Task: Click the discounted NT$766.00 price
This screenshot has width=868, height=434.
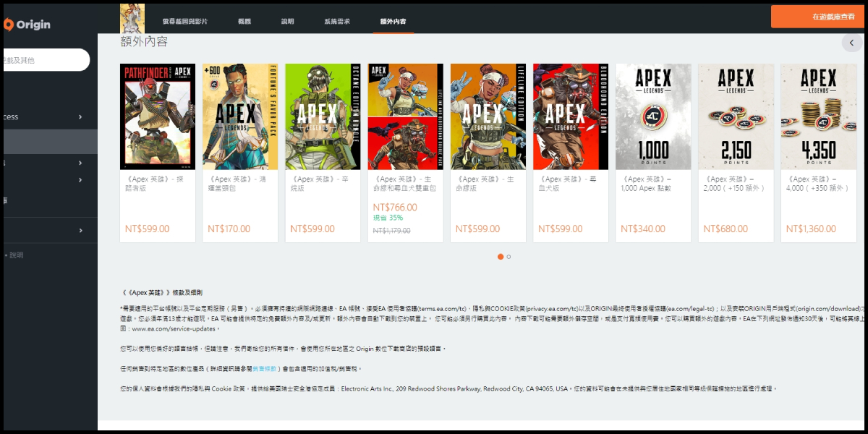Action: pyautogui.click(x=395, y=207)
